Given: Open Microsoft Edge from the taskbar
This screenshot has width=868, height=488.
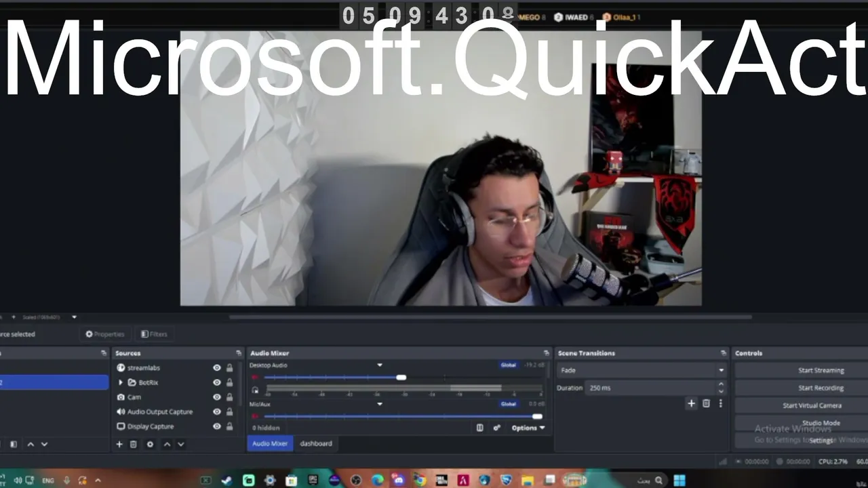Looking at the screenshot, I should (x=377, y=481).
